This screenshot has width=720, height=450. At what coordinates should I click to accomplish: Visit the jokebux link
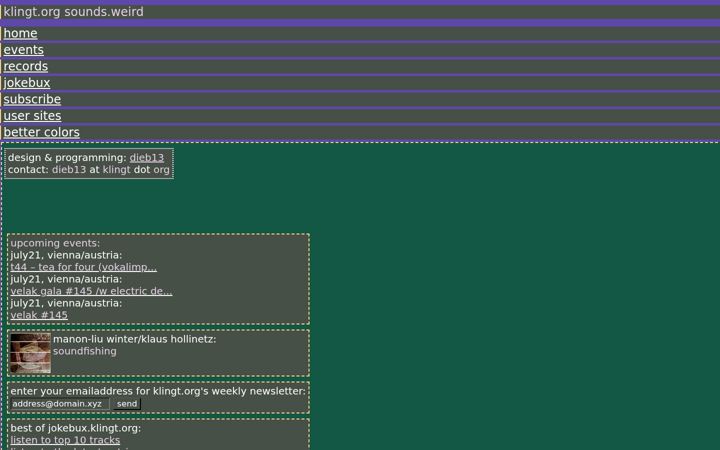coord(27,83)
